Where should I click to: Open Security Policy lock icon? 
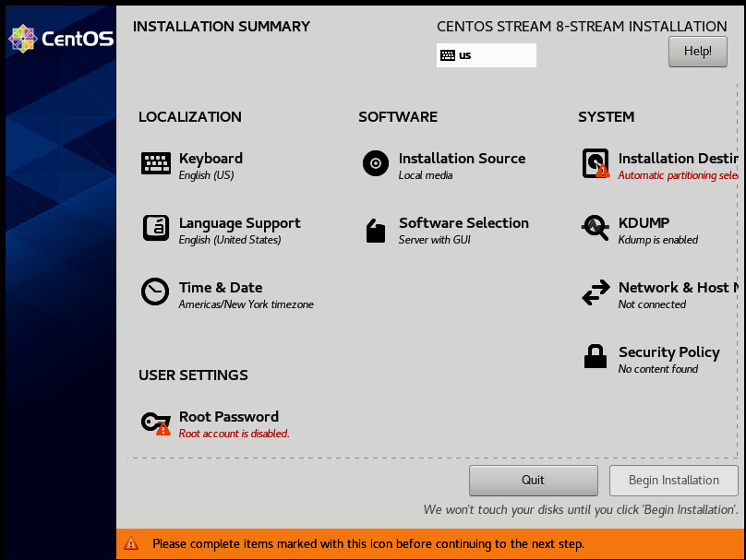[596, 356]
